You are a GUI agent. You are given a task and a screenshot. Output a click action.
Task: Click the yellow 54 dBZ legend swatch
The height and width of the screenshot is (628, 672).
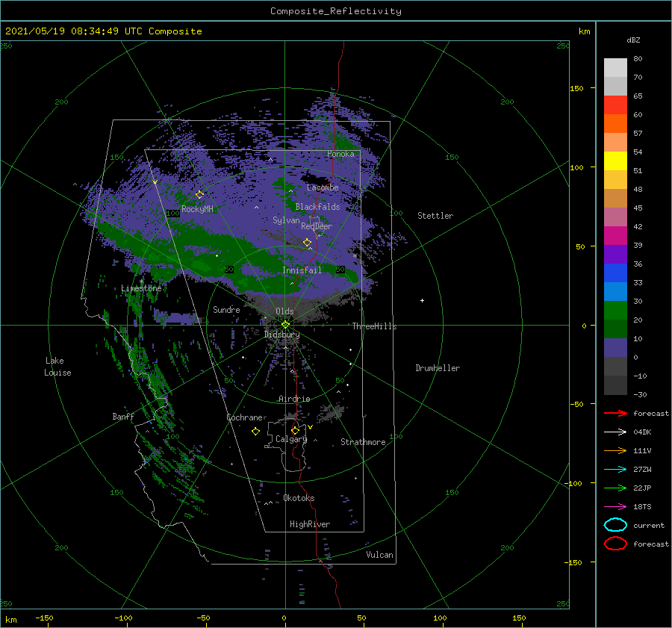tap(615, 161)
